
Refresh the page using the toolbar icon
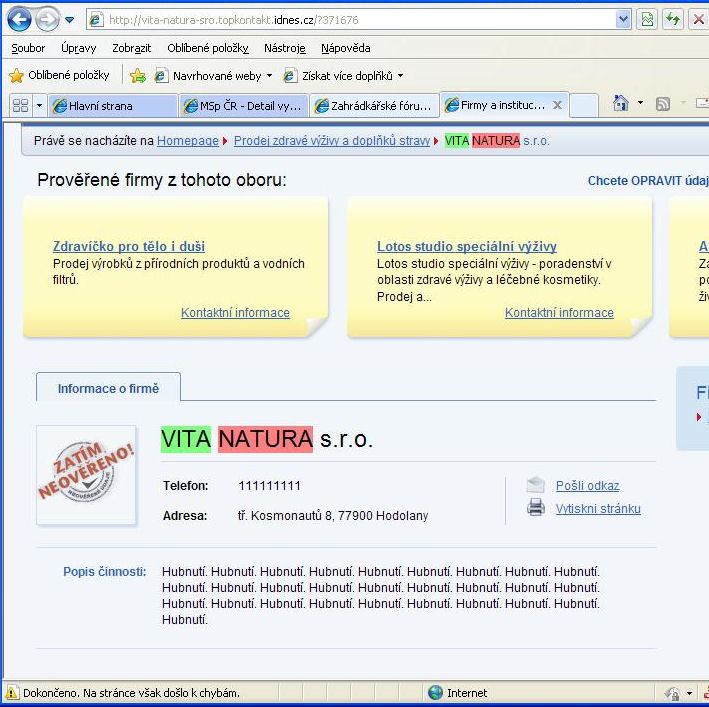[x=673, y=19]
